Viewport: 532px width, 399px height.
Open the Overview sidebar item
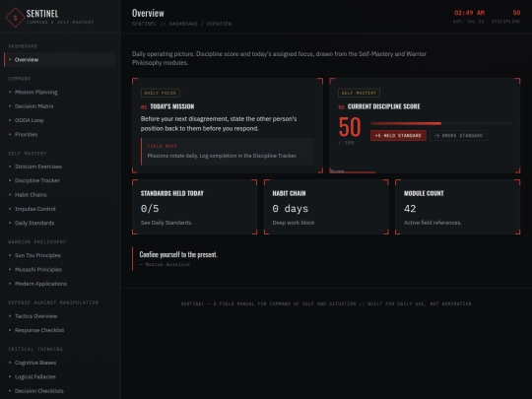click(60, 60)
